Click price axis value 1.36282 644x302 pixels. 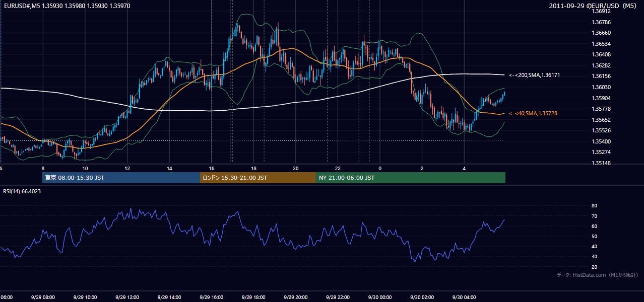(x=601, y=65)
